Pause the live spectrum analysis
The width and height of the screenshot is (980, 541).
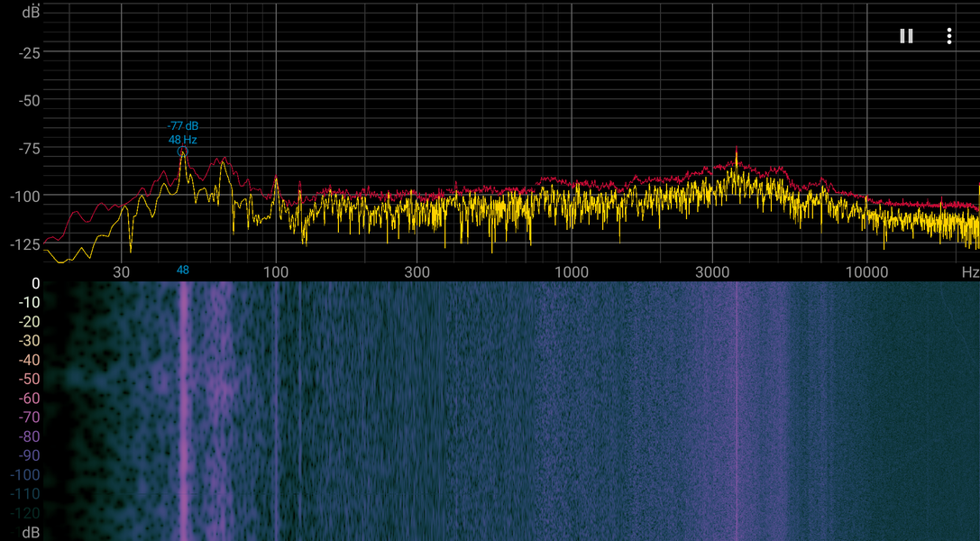(x=906, y=36)
